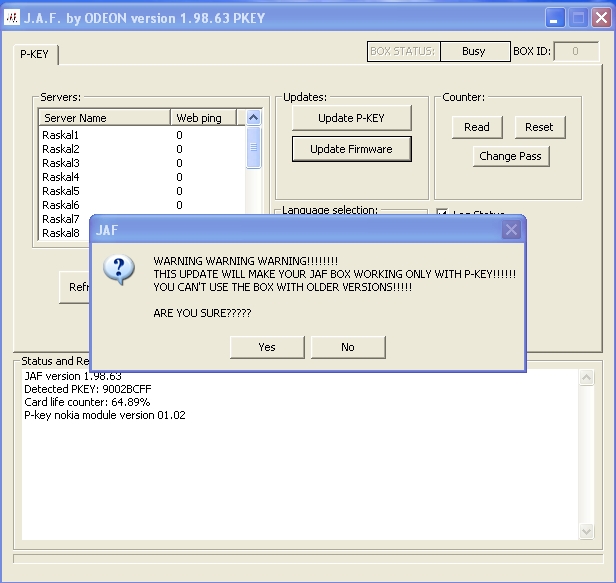
Task: Click the Busy box status field
Action: point(475,51)
